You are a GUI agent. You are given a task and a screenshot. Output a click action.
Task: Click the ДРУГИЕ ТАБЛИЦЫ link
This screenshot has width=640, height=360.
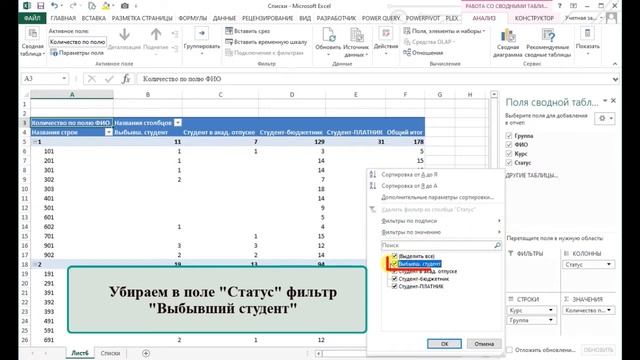tap(531, 175)
